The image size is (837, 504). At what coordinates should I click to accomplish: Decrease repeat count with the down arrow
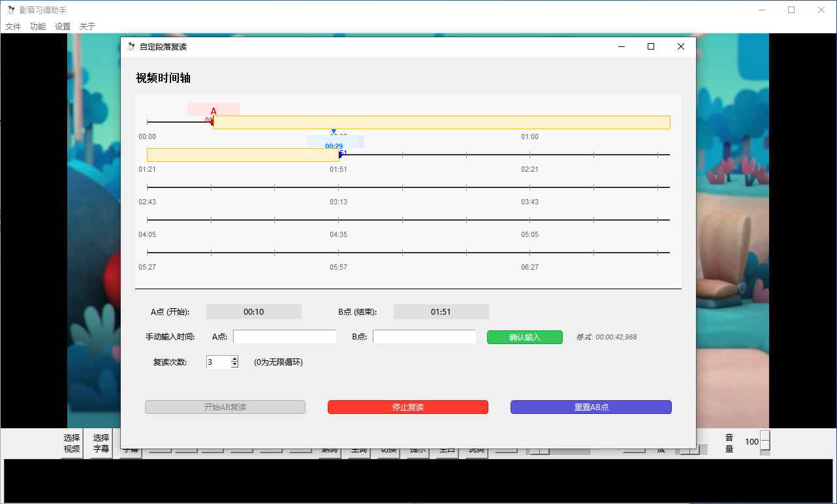(x=234, y=365)
